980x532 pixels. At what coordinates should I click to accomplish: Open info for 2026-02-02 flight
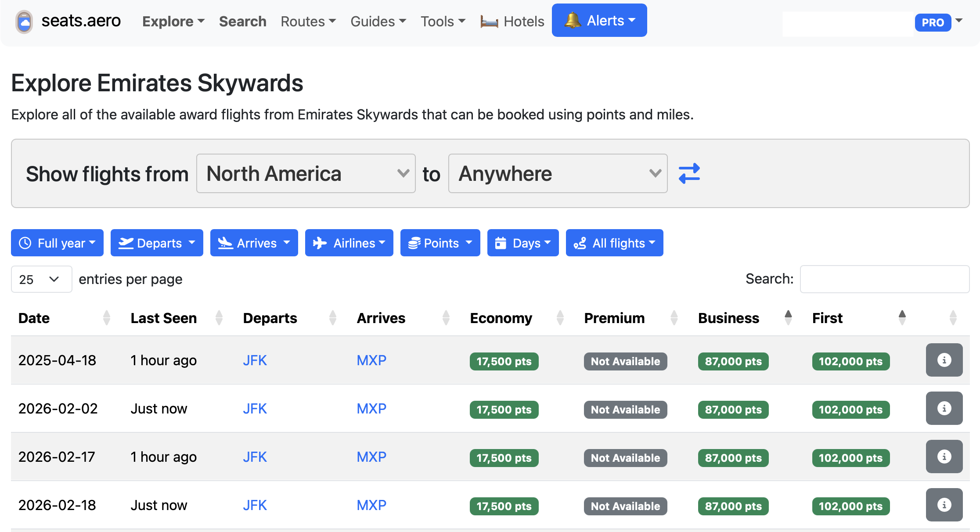pyautogui.click(x=944, y=408)
